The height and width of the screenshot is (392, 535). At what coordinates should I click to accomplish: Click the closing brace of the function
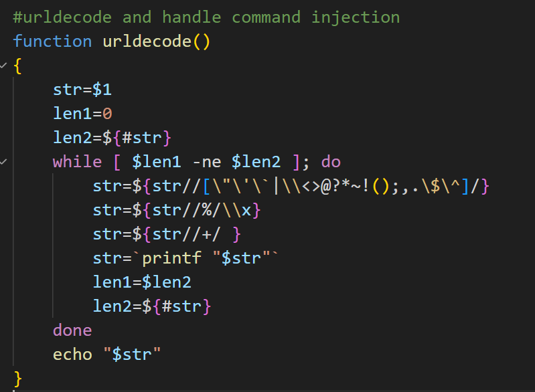click(18, 379)
